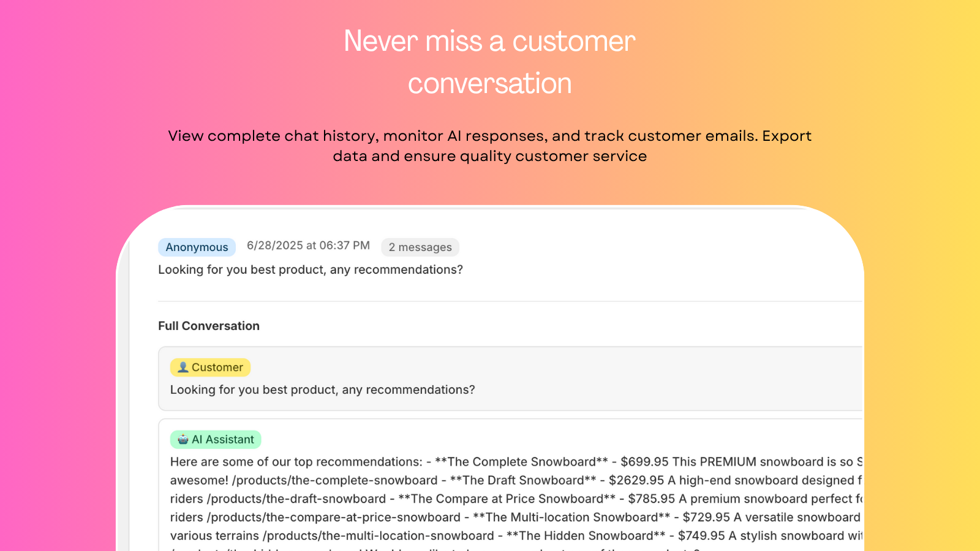The width and height of the screenshot is (980, 551).
Task: Open the 2 messages badge
Action: pos(420,247)
